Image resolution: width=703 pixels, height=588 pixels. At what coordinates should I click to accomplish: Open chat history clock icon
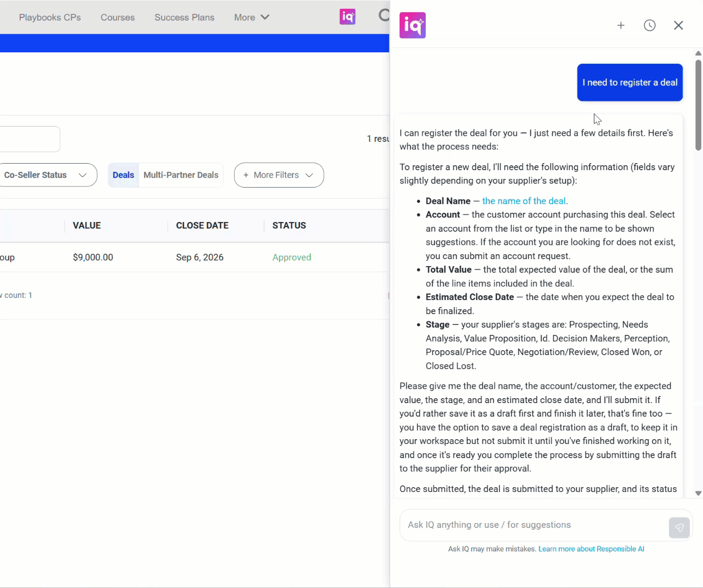click(650, 25)
